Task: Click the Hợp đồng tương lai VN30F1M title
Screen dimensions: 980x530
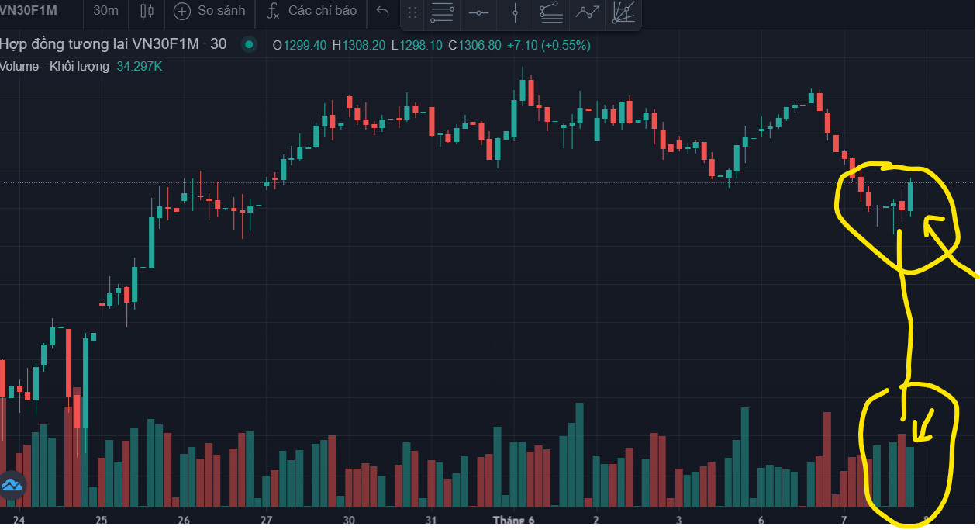Action: [99, 44]
